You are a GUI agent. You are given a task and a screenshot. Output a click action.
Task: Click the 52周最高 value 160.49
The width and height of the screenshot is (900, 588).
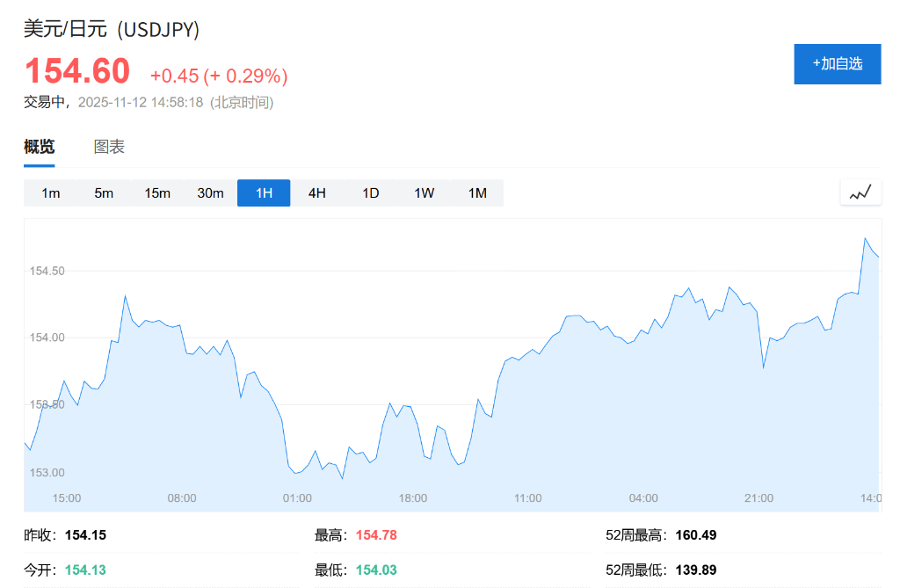tap(697, 534)
